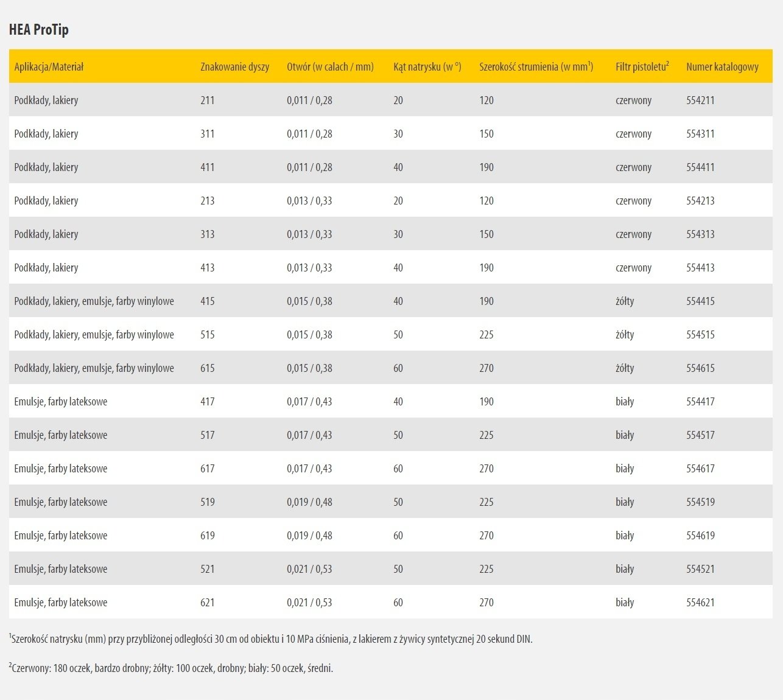The width and height of the screenshot is (783, 700).
Task: Click catalog number 554615
Action: (700, 368)
